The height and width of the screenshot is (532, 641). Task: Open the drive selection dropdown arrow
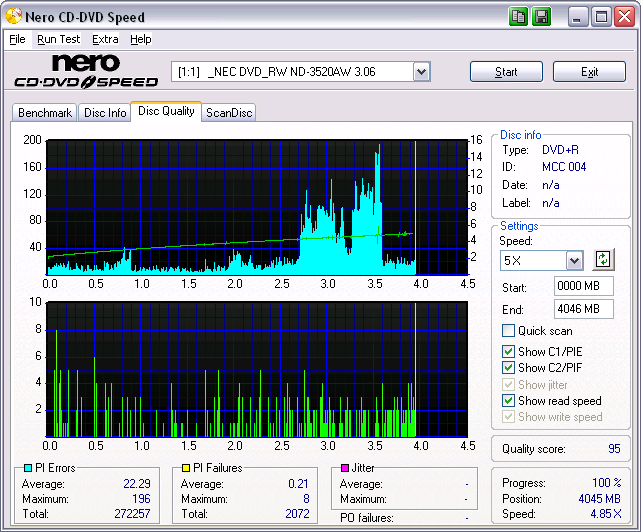421,72
